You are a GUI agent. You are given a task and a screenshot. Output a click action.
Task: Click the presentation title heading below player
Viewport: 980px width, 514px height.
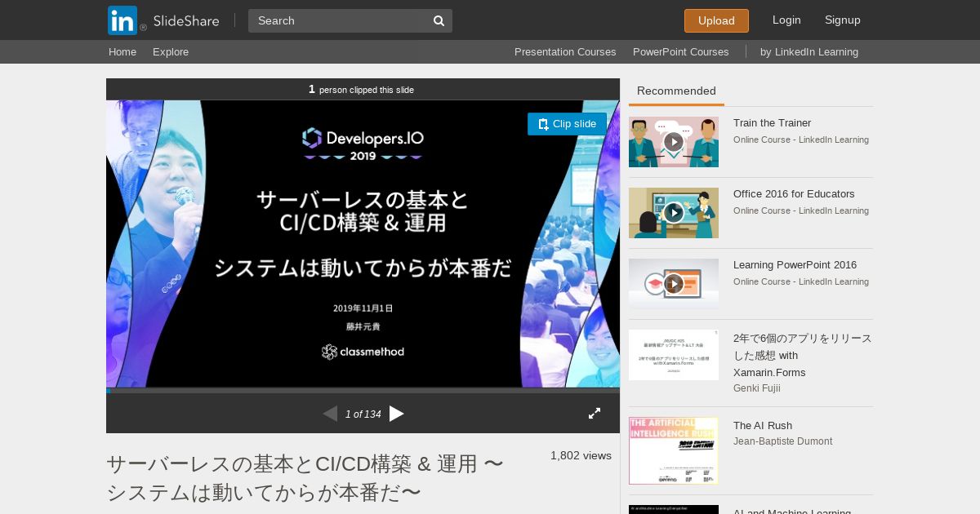[305, 478]
